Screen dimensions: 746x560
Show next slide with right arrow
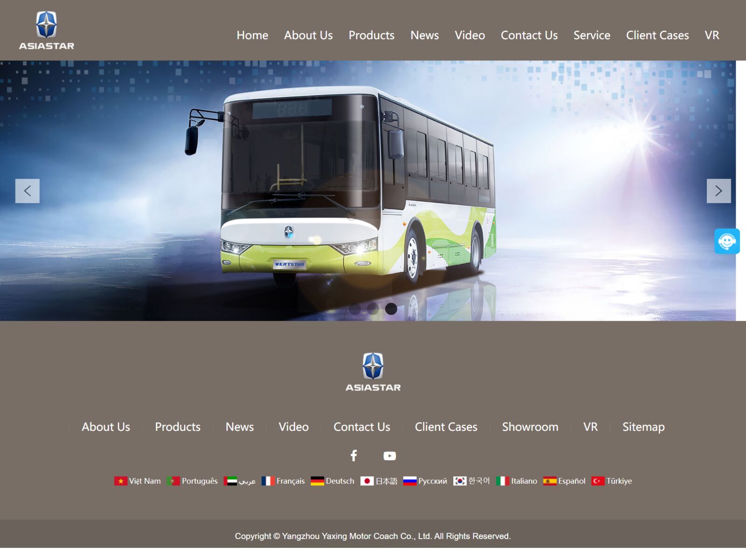[x=718, y=191]
